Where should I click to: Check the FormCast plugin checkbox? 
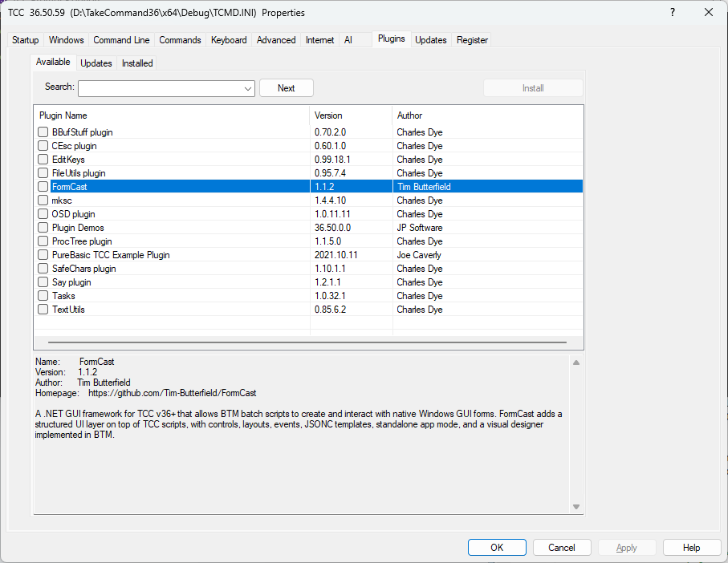click(43, 186)
